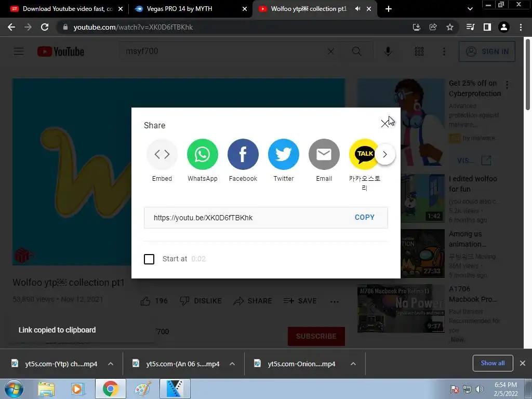Open Paint from the taskbar
This screenshot has height=399, width=532.
click(143, 389)
